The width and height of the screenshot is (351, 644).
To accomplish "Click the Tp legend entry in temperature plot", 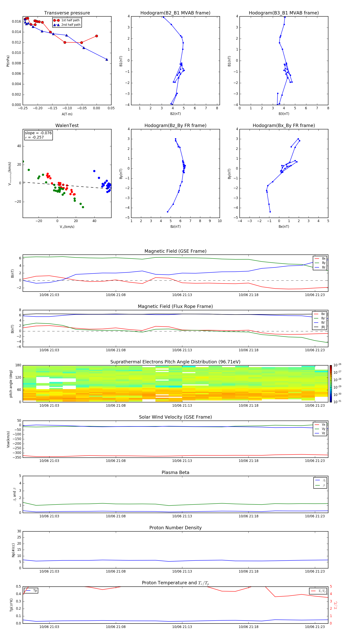I will [x=31, y=591].
